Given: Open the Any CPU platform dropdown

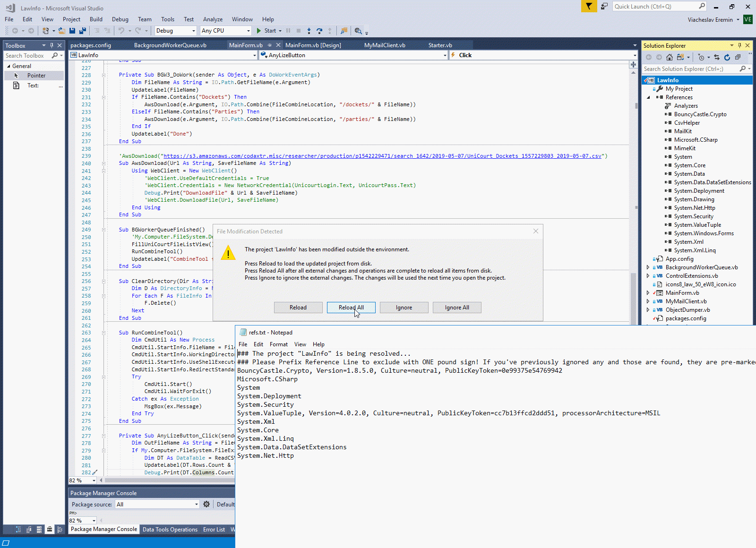Looking at the screenshot, I should pos(225,31).
